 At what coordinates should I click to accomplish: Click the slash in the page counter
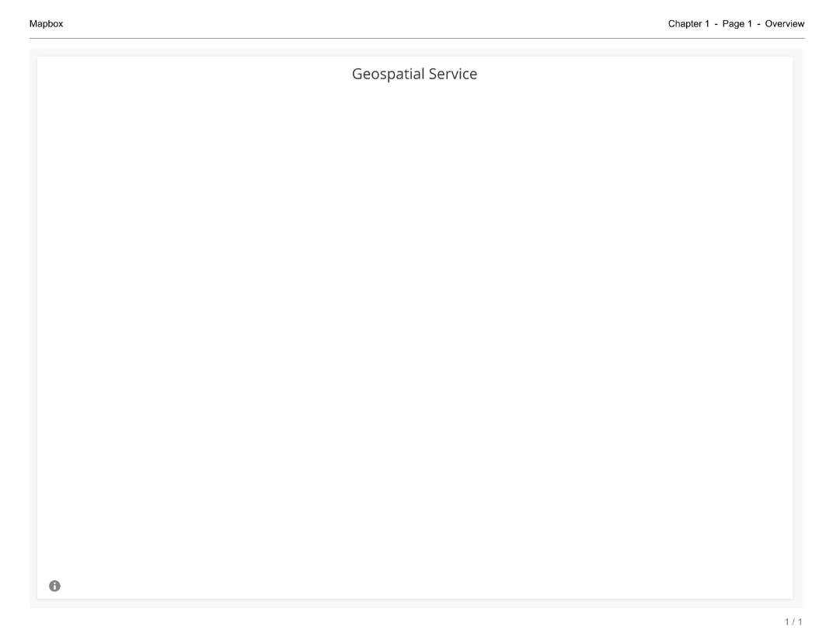pos(794,622)
